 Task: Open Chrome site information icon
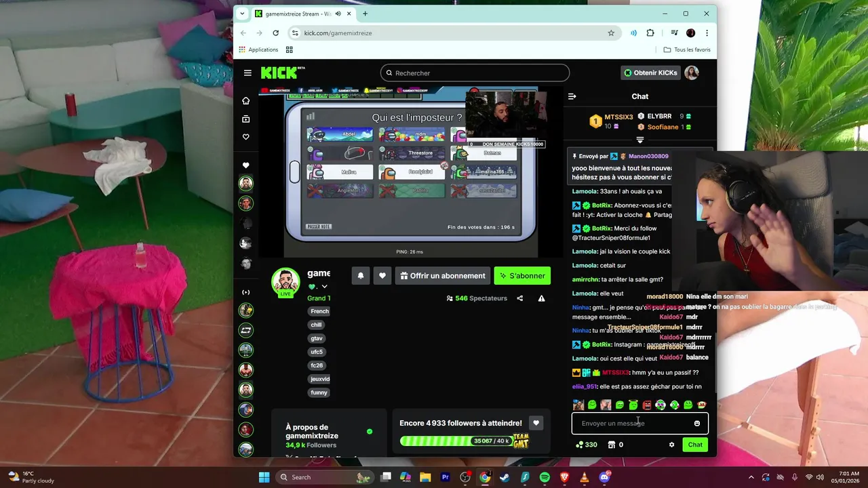pyautogui.click(x=294, y=33)
